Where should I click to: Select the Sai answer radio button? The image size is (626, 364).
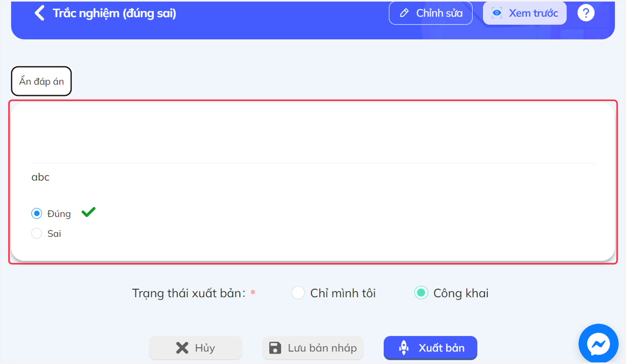tap(37, 234)
